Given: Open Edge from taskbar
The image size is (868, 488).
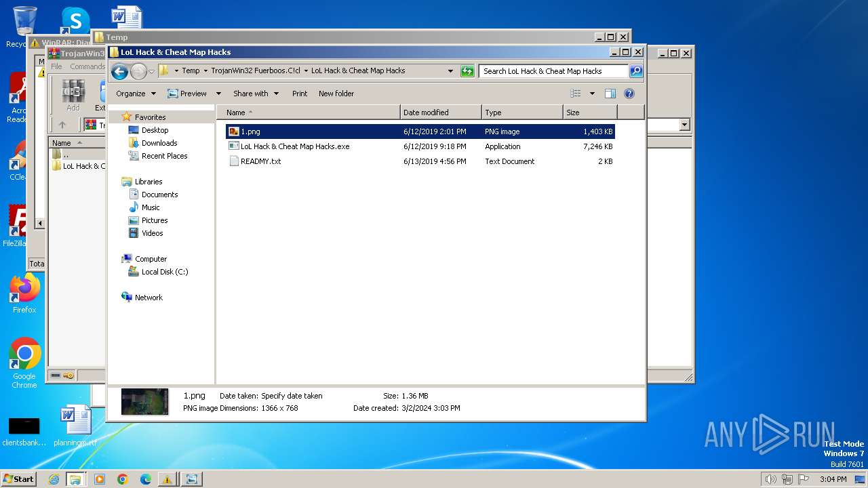Looking at the screenshot, I should 145,479.
